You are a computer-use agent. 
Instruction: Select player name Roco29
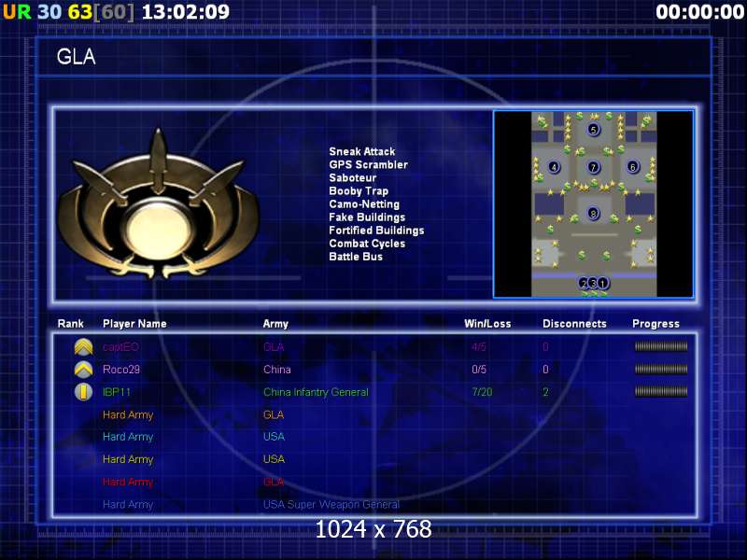point(121,370)
